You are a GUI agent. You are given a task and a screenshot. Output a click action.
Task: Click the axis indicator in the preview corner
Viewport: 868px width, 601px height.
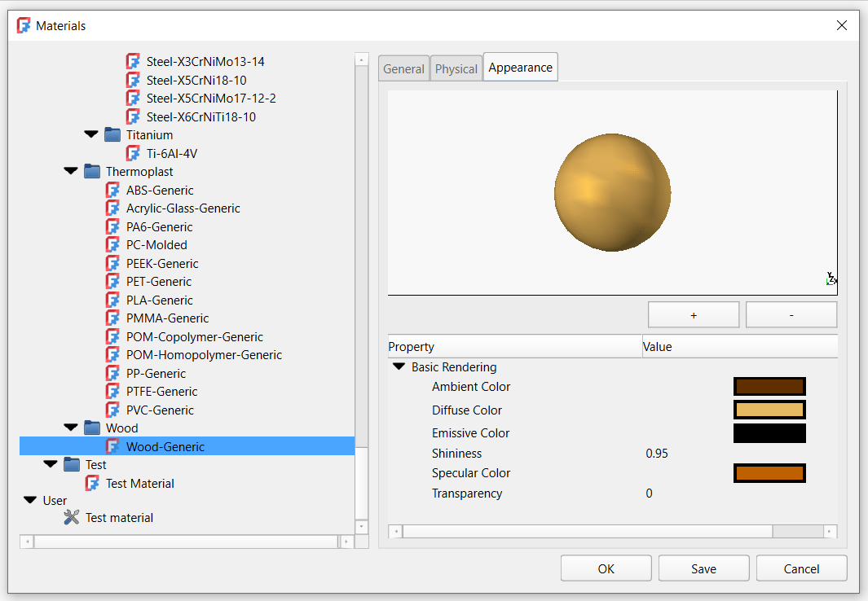pos(831,279)
